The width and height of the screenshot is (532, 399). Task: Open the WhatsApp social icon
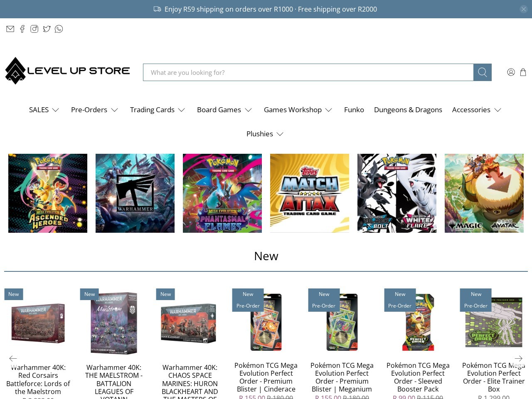pos(59,29)
